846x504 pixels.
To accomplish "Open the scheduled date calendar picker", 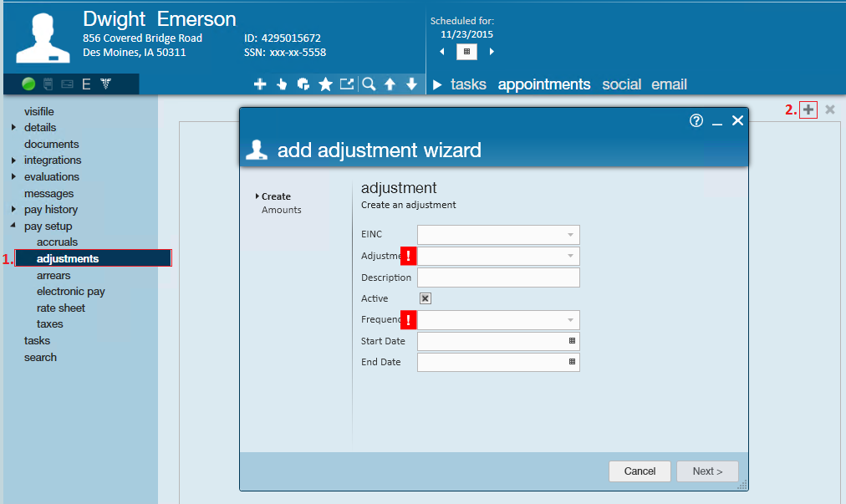I will (x=466, y=52).
